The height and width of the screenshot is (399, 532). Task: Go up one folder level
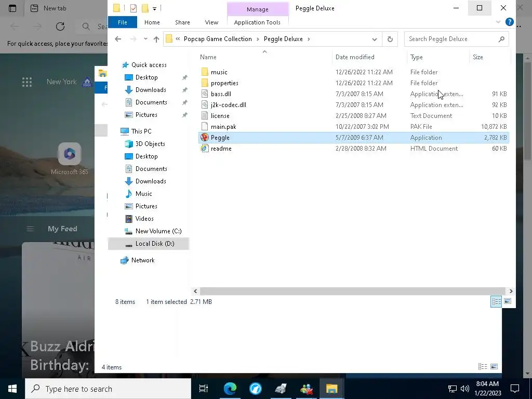click(156, 39)
